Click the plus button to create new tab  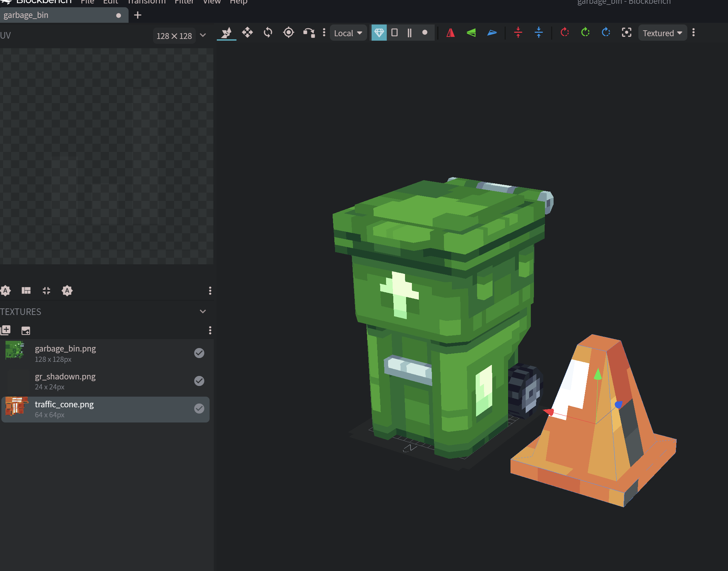(138, 15)
